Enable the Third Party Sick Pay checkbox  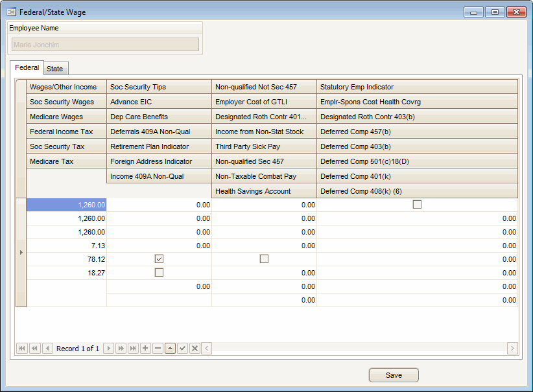point(264,259)
